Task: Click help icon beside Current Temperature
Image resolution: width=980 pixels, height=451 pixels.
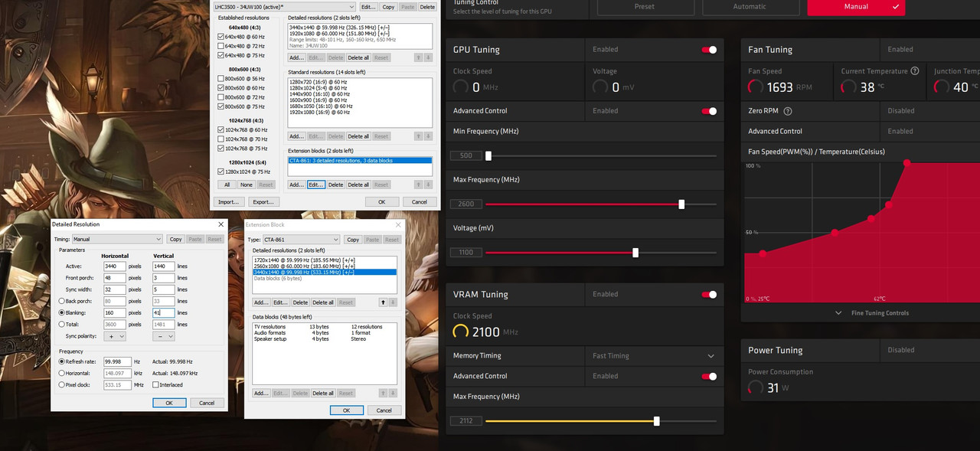Action: coord(914,71)
